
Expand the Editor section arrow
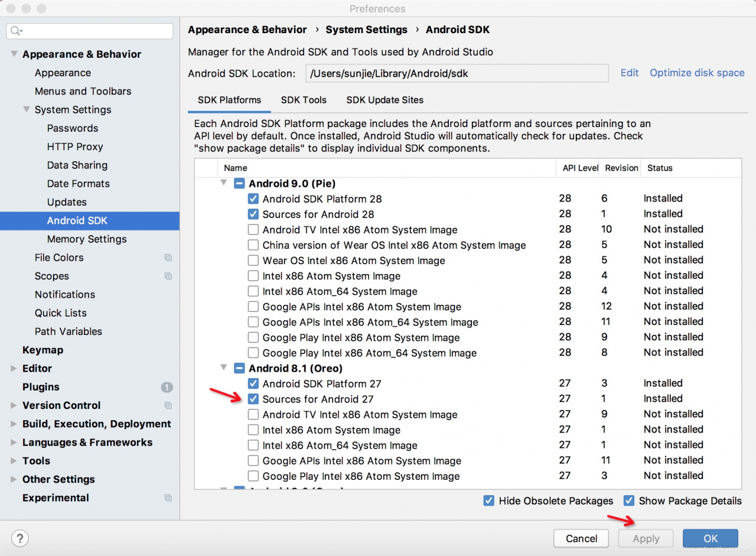tap(14, 368)
